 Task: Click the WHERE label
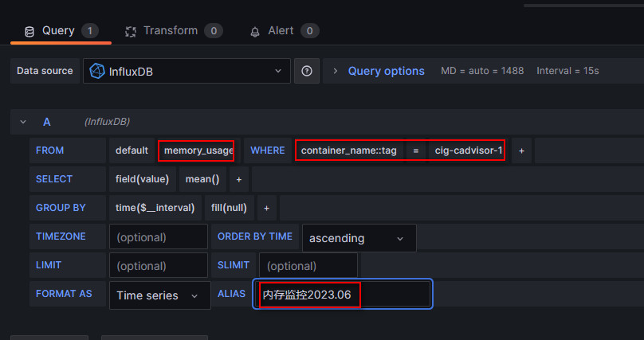click(x=268, y=150)
